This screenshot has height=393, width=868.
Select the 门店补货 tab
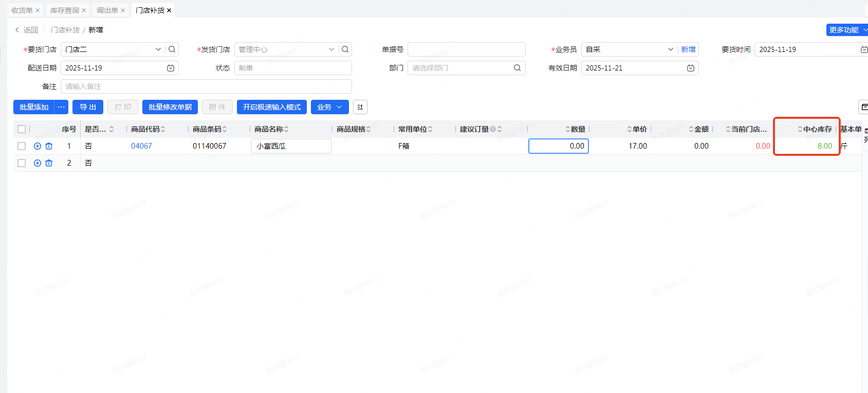(x=150, y=10)
